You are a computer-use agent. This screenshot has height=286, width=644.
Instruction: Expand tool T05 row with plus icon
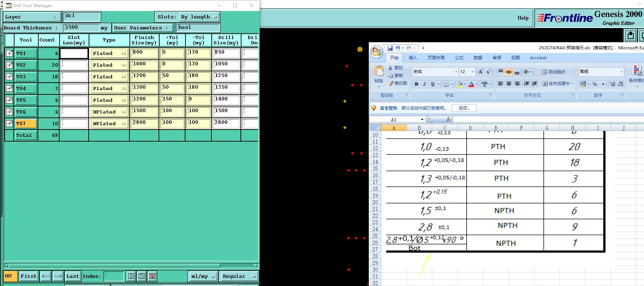(x=10, y=100)
